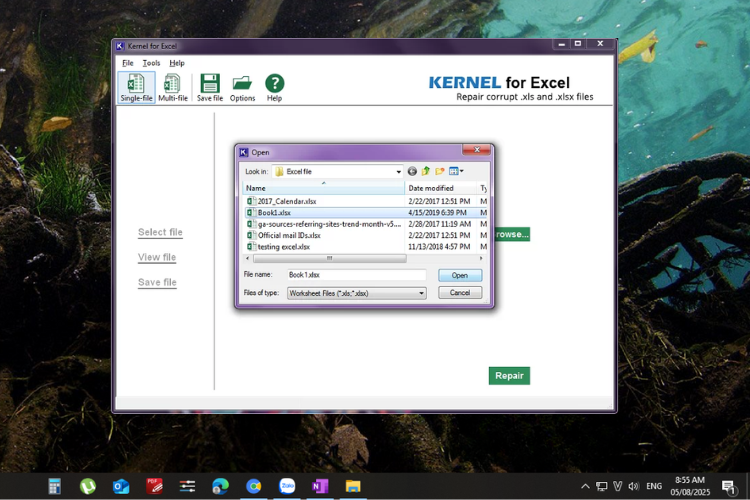
Task: Click the volume speaker tray icon
Action: 634,487
